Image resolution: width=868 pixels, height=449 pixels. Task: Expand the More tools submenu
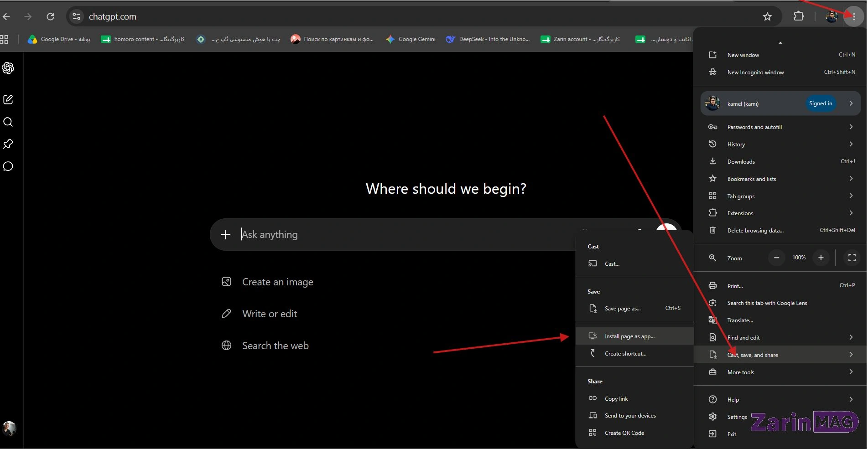(x=780, y=372)
